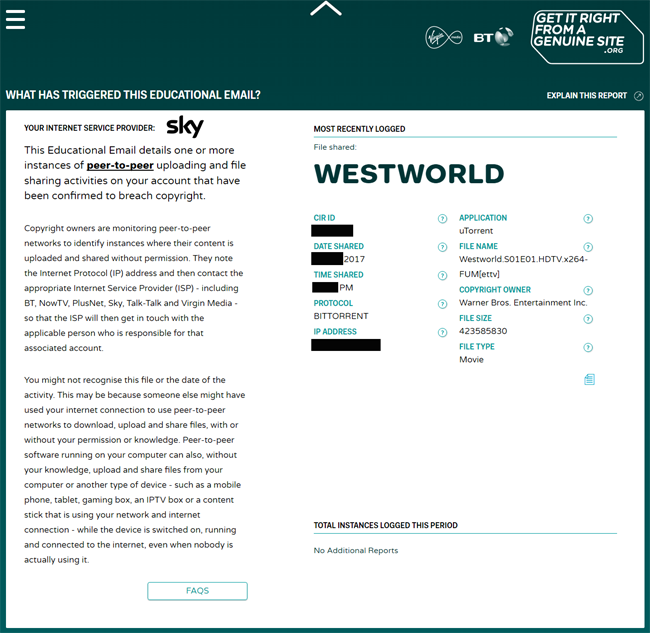This screenshot has height=633, width=650.
Task: Select the uTorrent application value
Action: [476, 231]
